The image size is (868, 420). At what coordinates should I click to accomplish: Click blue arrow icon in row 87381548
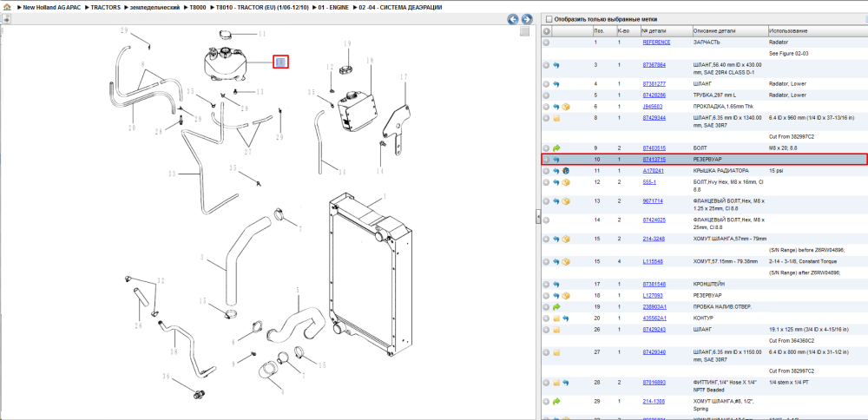click(556, 285)
